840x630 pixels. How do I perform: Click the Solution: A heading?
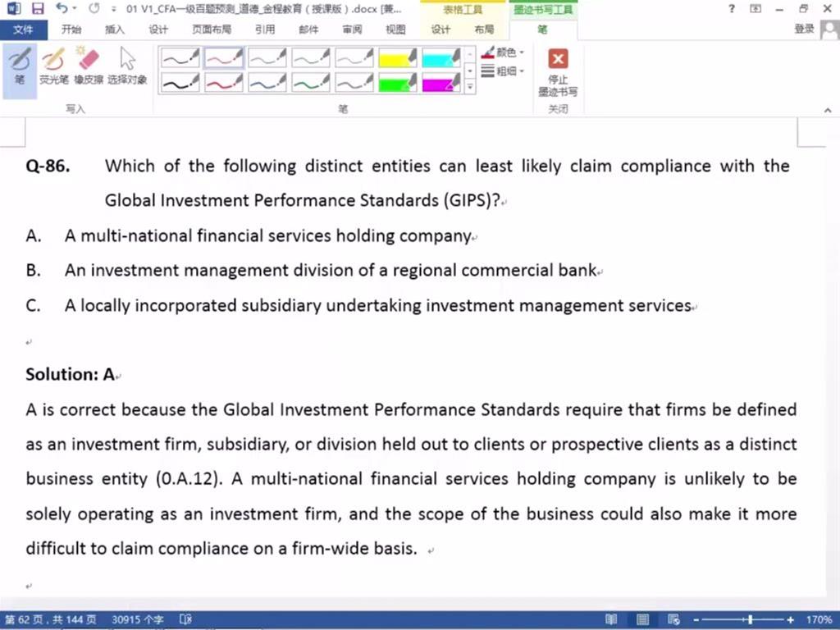click(x=71, y=374)
